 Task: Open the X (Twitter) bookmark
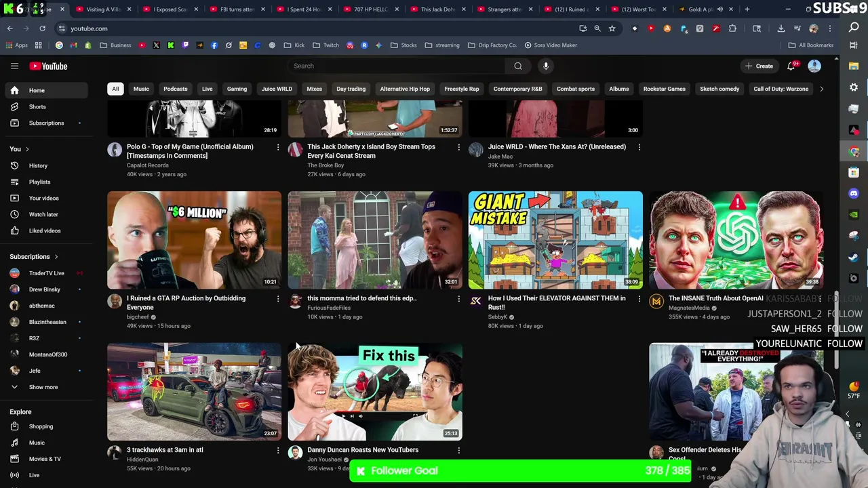coord(156,45)
